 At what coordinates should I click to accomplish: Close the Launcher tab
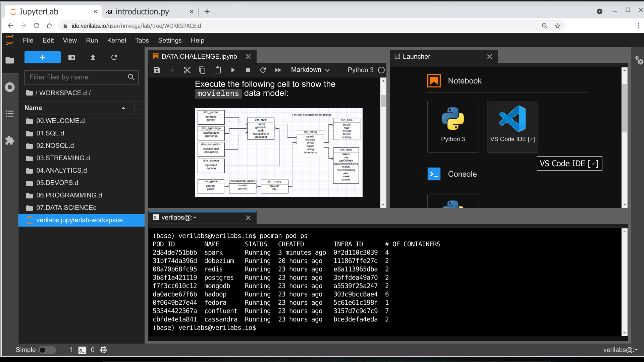pyautogui.click(x=490, y=57)
